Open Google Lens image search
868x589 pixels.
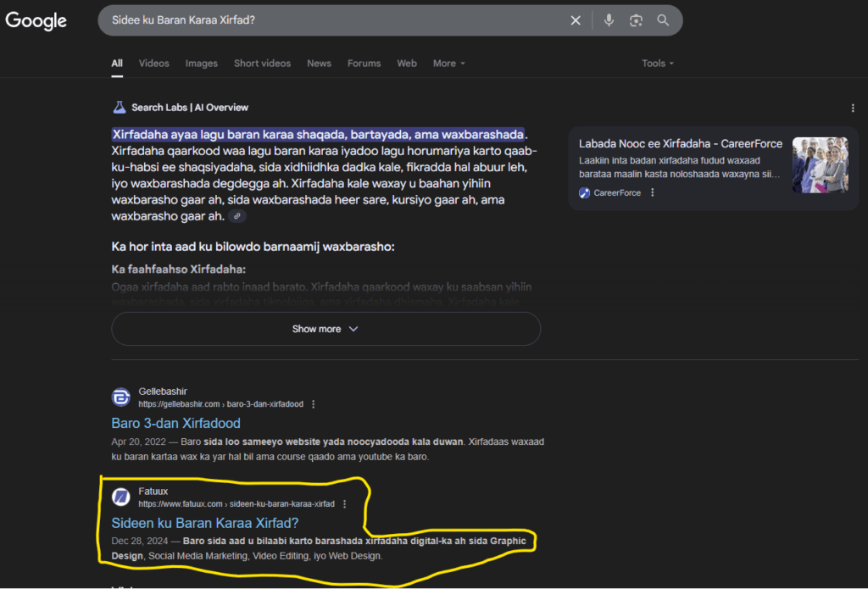tap(636, 20)
